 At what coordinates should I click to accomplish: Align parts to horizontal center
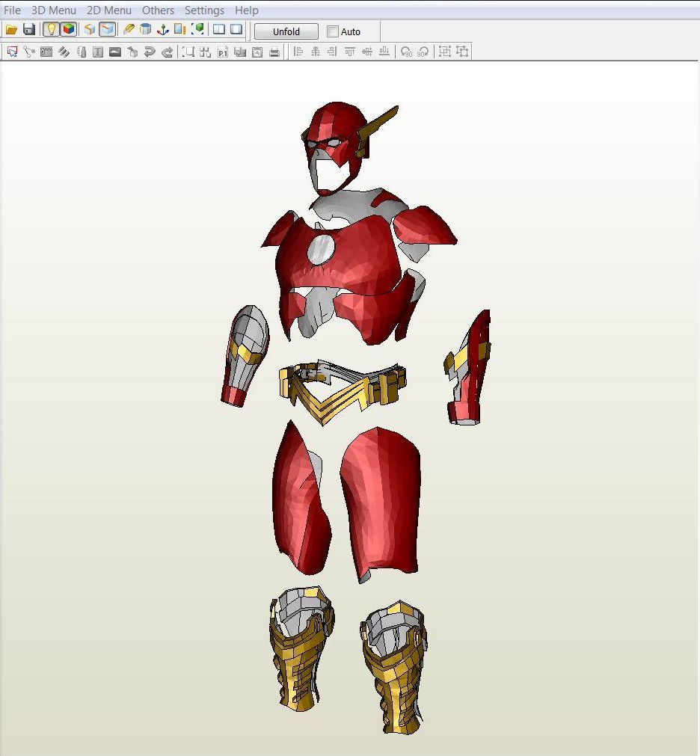(316, 52)
